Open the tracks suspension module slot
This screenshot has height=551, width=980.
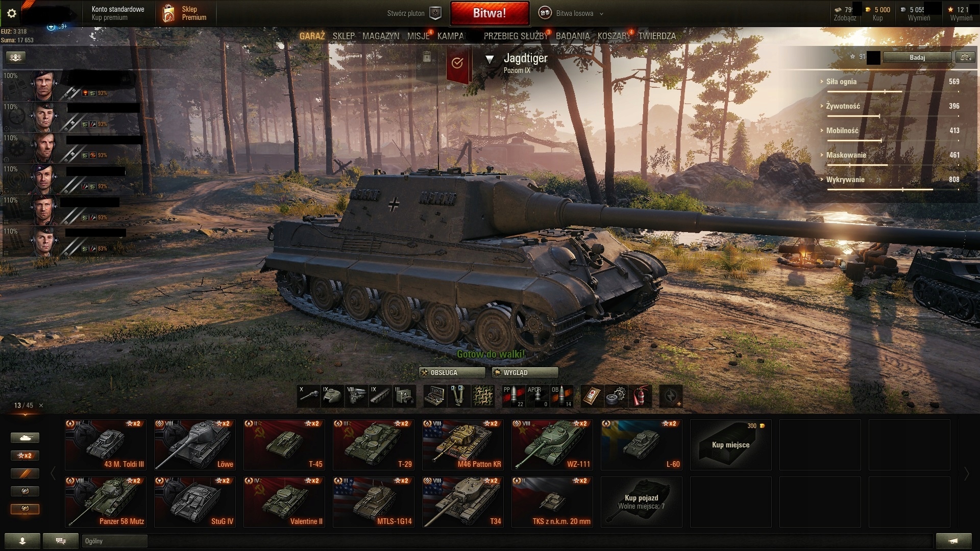(381, 396)
